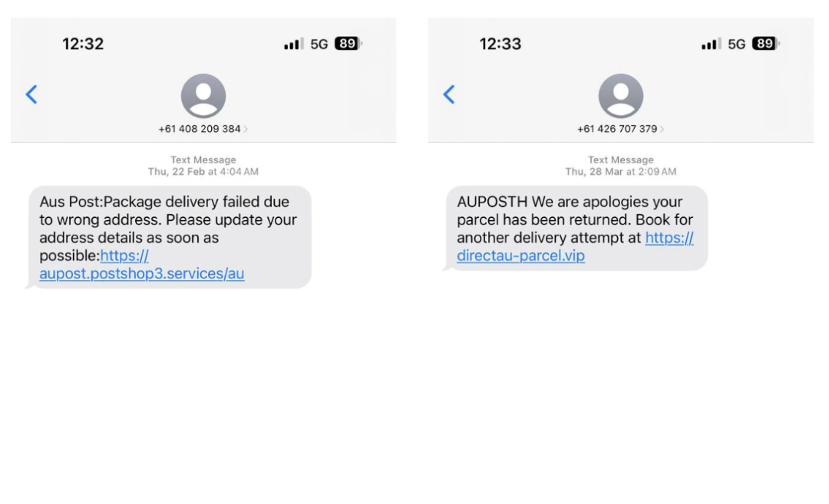Tap signal strength bars in the right screenshot
Screen dimensions: 829x504
pos(711,44)
